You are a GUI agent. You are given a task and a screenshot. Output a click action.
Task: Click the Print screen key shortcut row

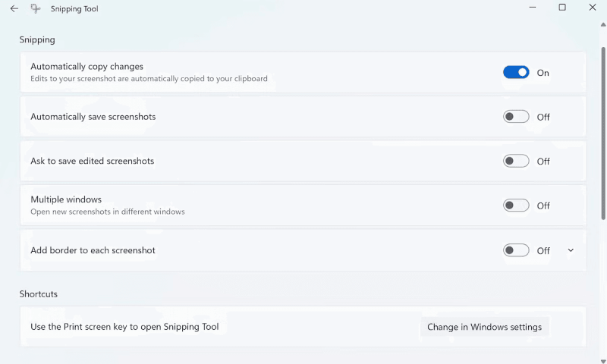tap(303, 327)
